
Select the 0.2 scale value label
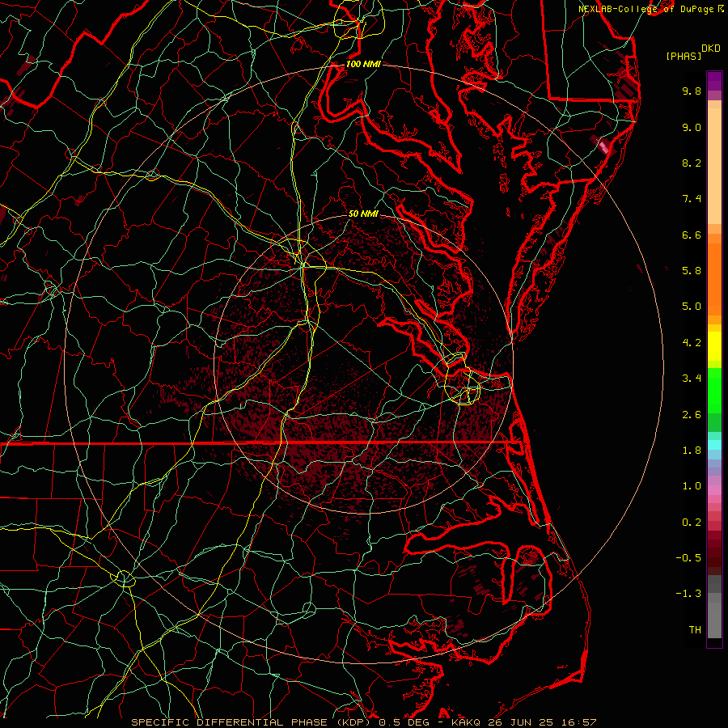tap(692, 523)
